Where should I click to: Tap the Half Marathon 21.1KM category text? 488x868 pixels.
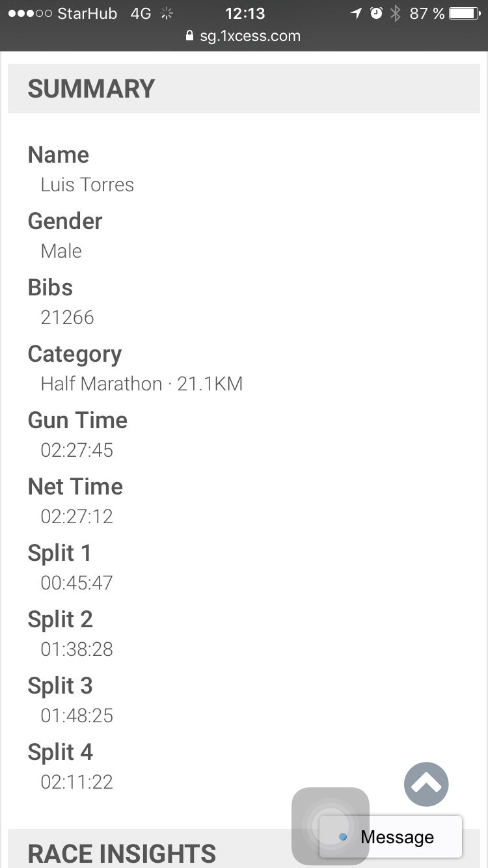[x=141, y=384]
